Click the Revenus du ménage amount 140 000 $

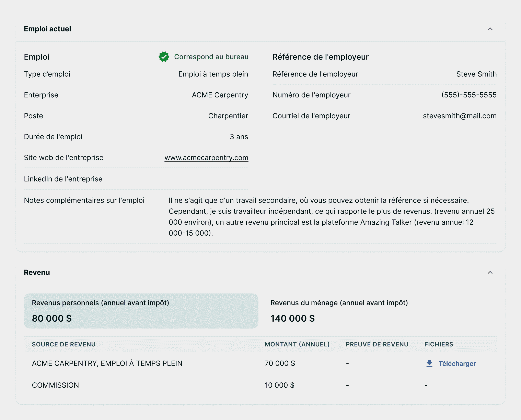[x=292, y=319]
